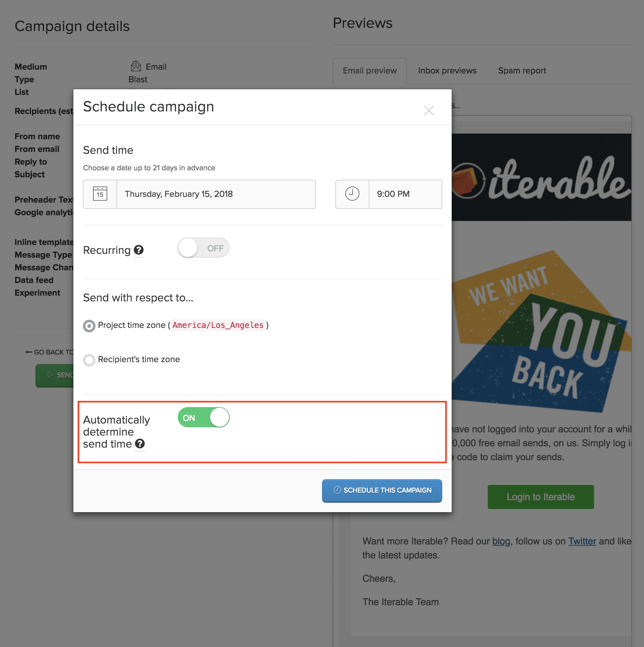The height and width of the screenshot is (647, 644).
Task: Switch to Inbox previews tab
Action: 446,70
